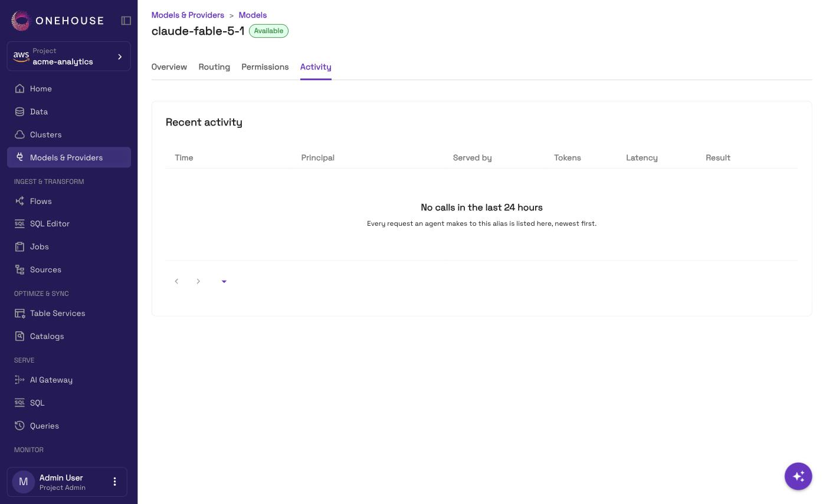Select the Serve SQL icon
The width and height of the screenshot is (826, 504).
pyautogui.click(x=19, y=403)
